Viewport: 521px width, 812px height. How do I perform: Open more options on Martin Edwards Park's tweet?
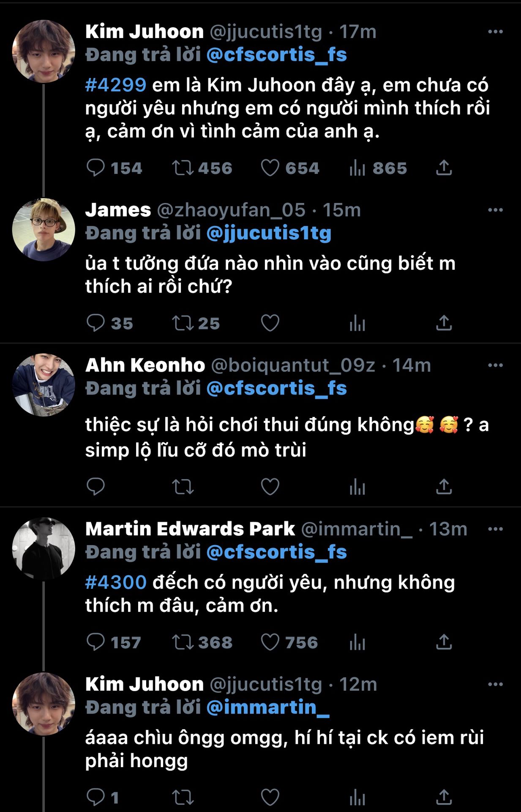495,529
